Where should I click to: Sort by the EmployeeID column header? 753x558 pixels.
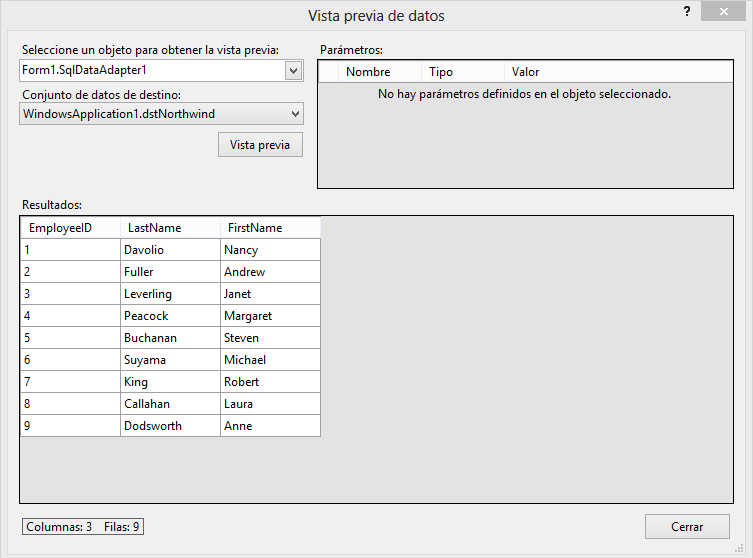[x=71, y=228]
